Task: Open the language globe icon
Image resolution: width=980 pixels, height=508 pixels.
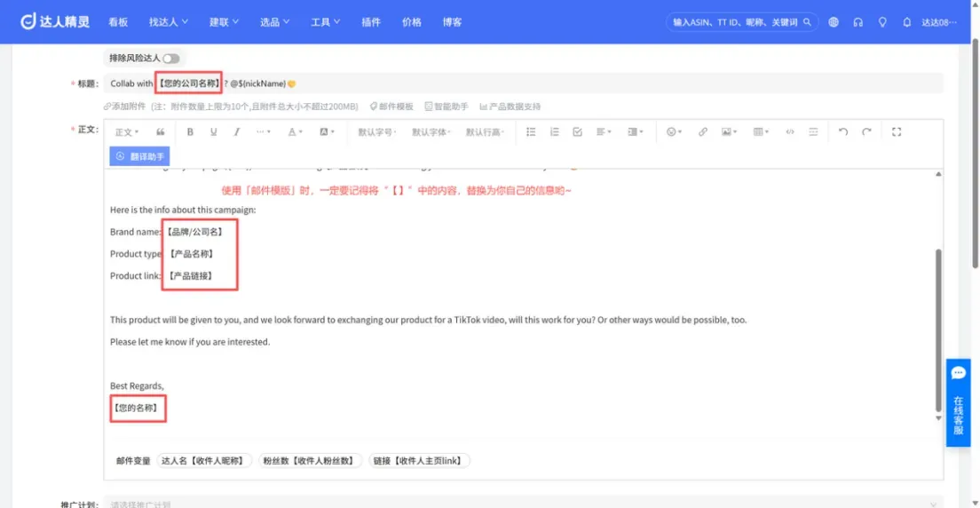Action: pos(834,22)
